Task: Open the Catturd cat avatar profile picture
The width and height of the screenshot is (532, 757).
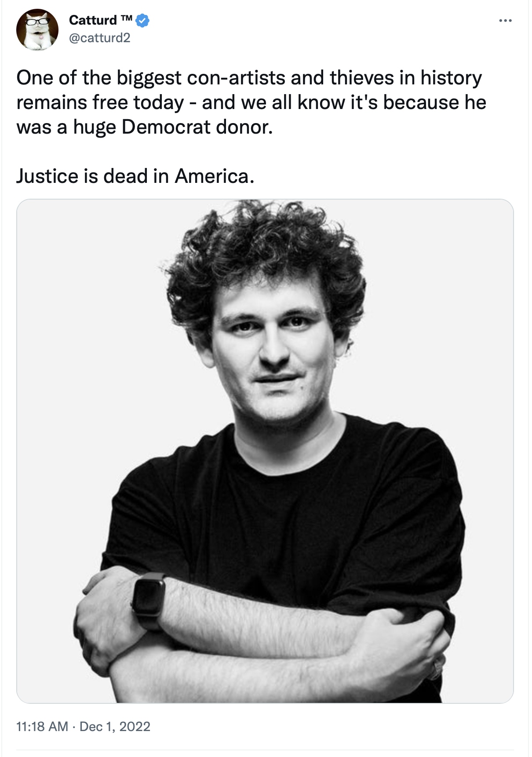Action: click(x=37, y=29)
